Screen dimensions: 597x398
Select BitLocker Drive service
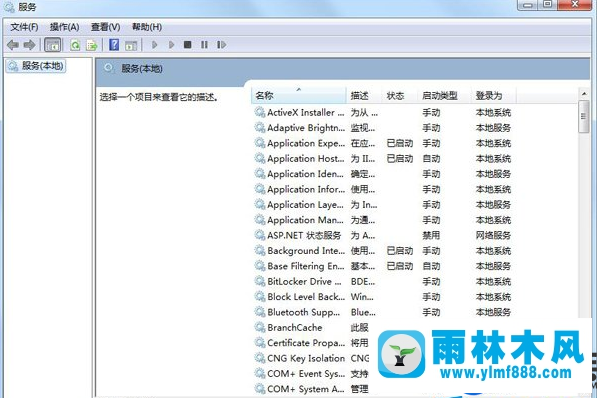383,281
